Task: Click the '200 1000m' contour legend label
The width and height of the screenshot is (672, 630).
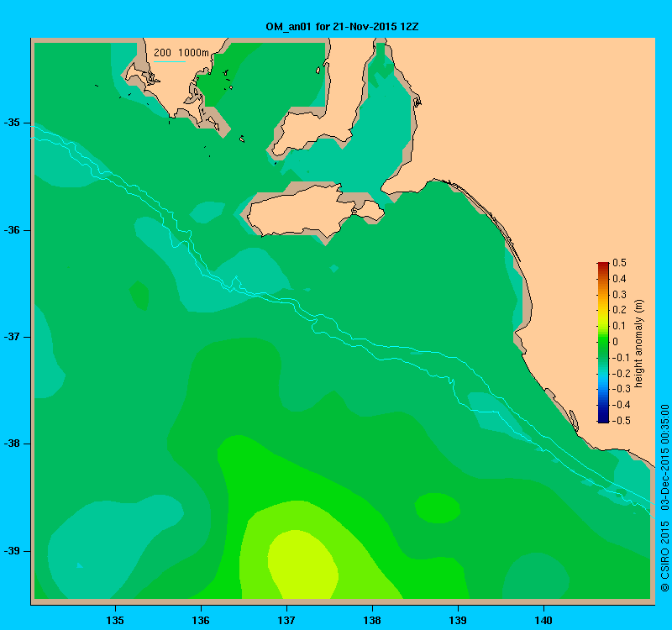Action: tap(181, 53)
